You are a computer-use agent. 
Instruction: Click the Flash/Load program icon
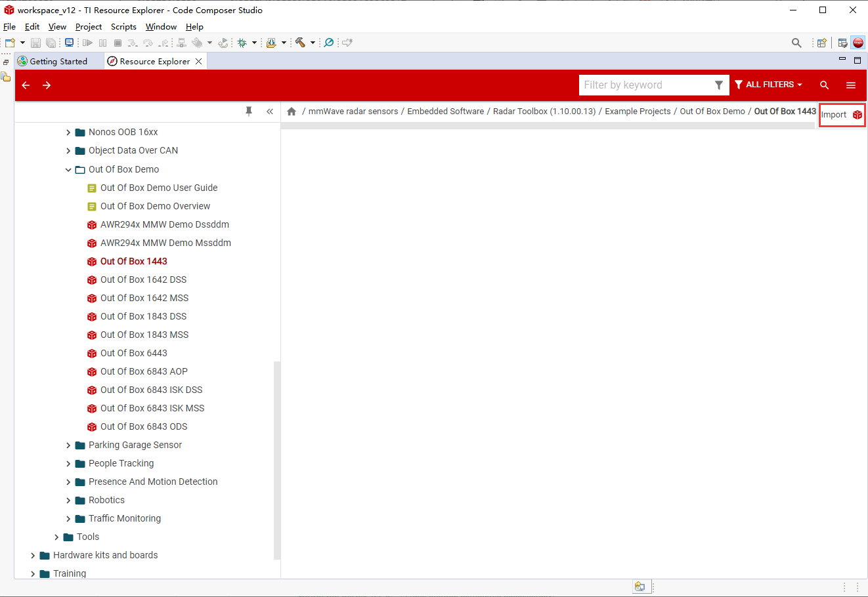click(x=271, y=43)
